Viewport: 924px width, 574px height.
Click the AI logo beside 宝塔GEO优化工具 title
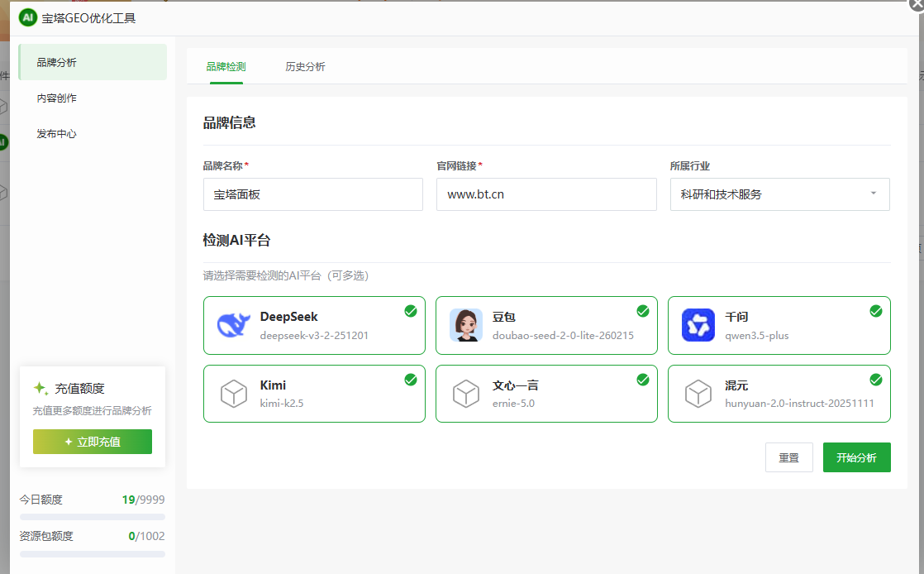(x=27, y=18)
